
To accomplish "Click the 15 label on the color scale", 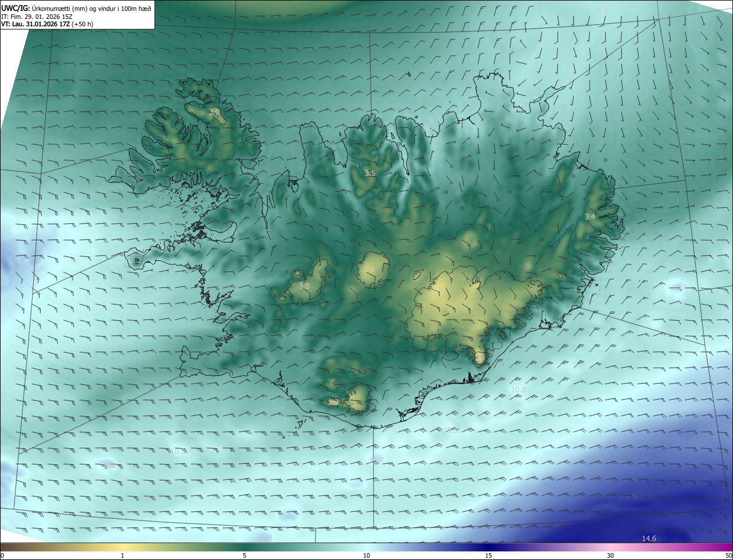I will tap(488, 556).
